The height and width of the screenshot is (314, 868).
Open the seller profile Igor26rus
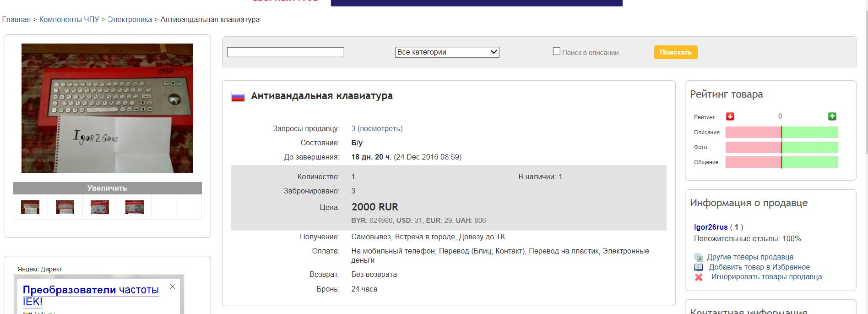(711, 227)
